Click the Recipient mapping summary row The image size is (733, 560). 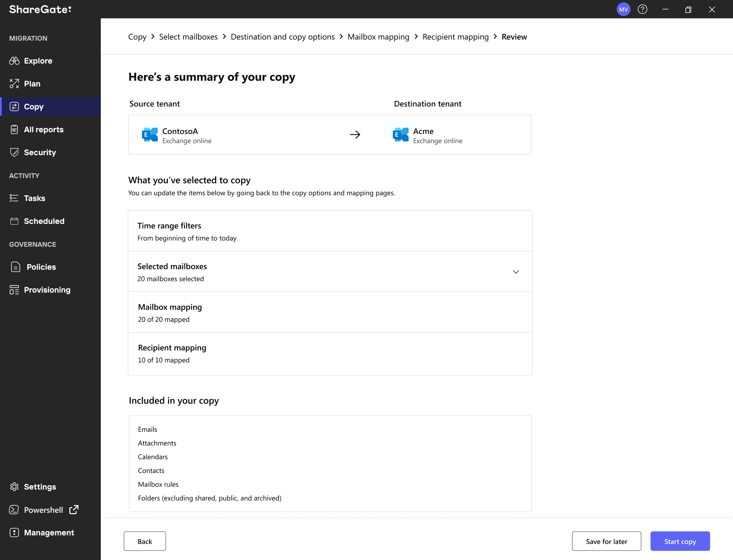[330, 354]
